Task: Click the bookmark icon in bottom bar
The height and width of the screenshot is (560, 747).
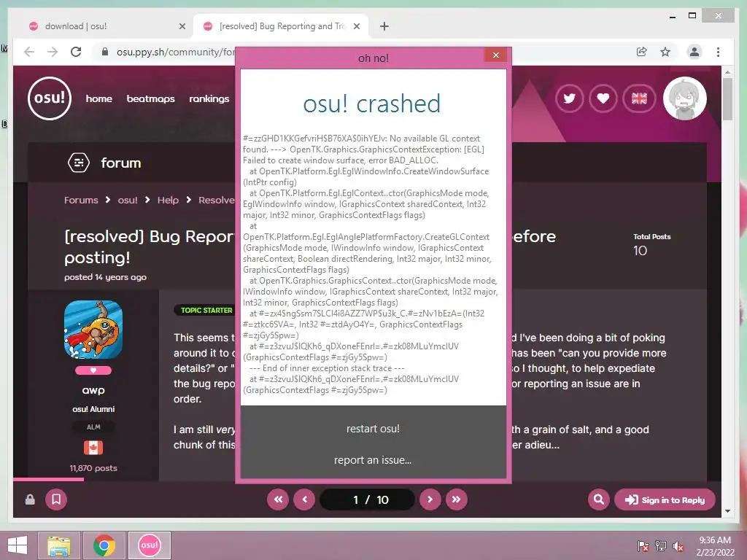Action: pyautogui.click(x=56, y=499)
